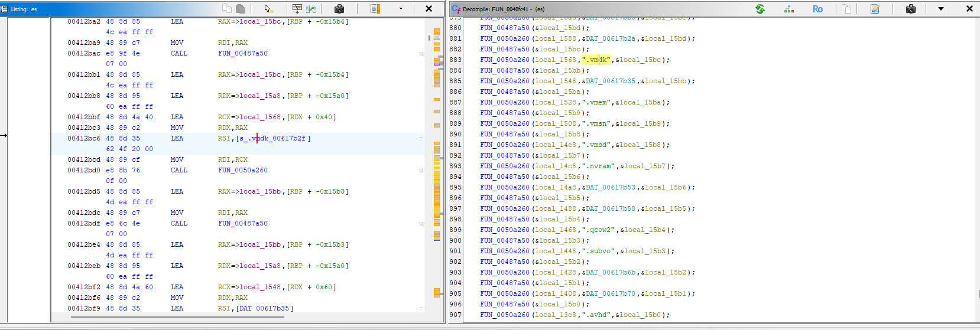This screenshot has height=330, width=980.
Task: Click the DAT_00617b35 operand in the Listing
Action: 264,308
